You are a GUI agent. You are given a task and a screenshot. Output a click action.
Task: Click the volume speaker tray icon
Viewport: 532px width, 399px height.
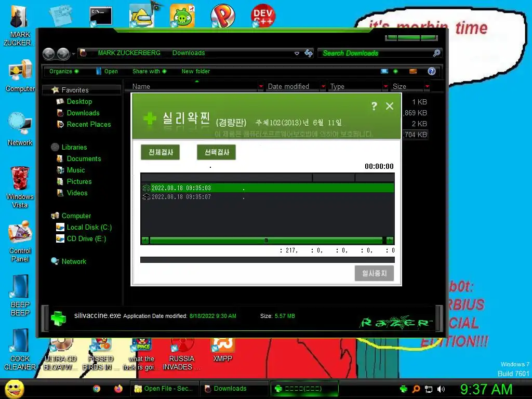(441, 389)
